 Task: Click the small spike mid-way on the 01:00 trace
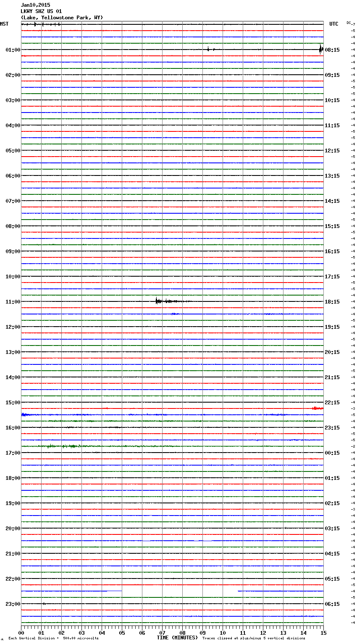click(x=208, y=50)
